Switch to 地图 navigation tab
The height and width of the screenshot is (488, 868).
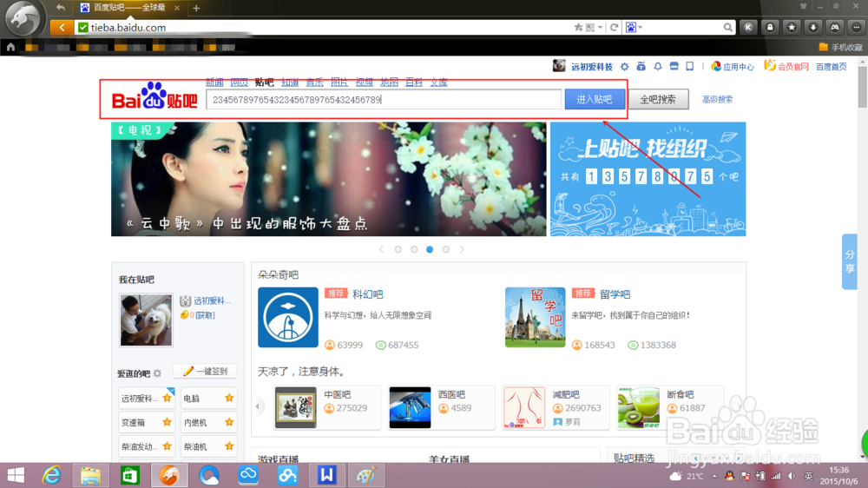[x=389, y=82]
